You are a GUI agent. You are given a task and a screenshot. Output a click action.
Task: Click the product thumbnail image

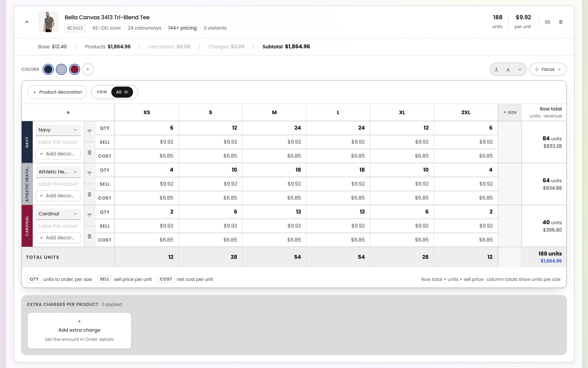(x=48, y=22)
